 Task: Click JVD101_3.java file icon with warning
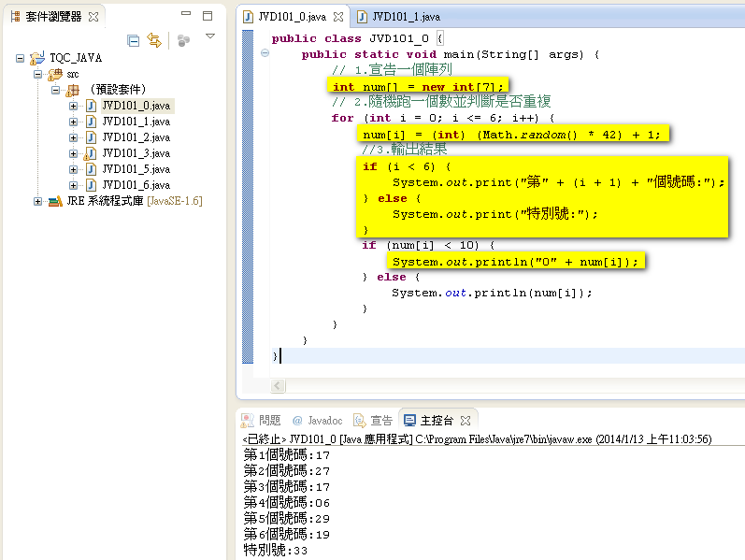(90, 153)
